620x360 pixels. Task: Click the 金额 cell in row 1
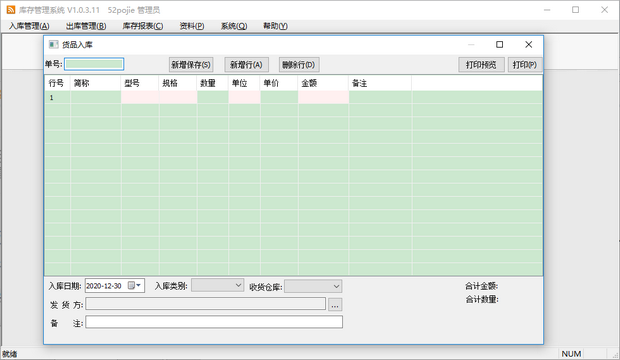(x=323, y=97)
